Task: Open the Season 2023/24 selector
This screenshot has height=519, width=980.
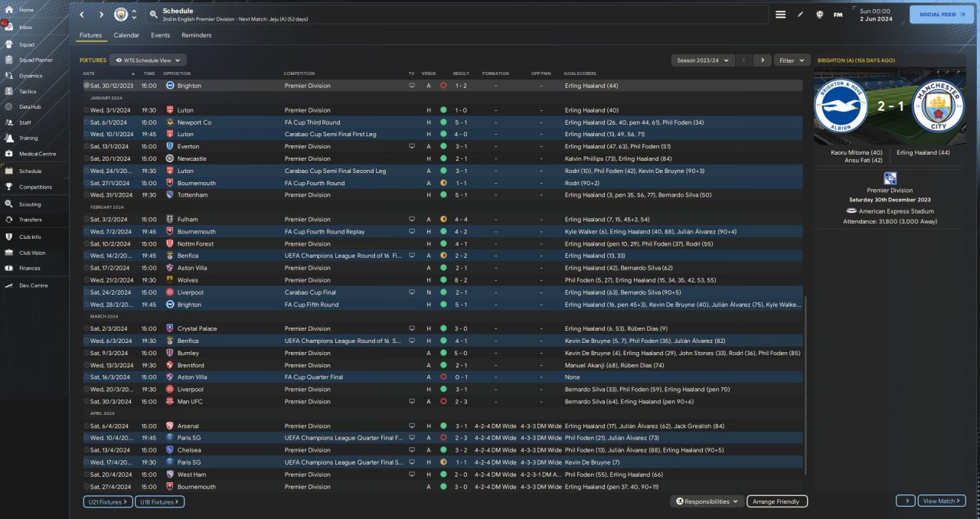Action: (702, 60)
